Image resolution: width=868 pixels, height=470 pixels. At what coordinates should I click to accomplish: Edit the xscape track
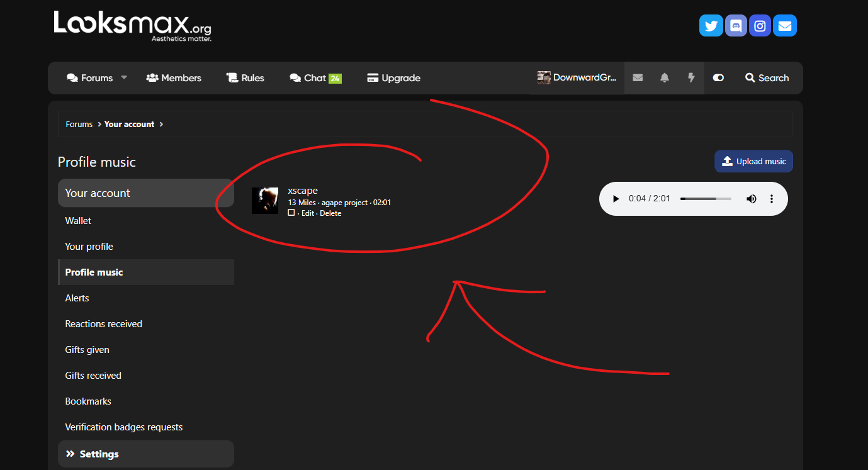click(307, 213)
